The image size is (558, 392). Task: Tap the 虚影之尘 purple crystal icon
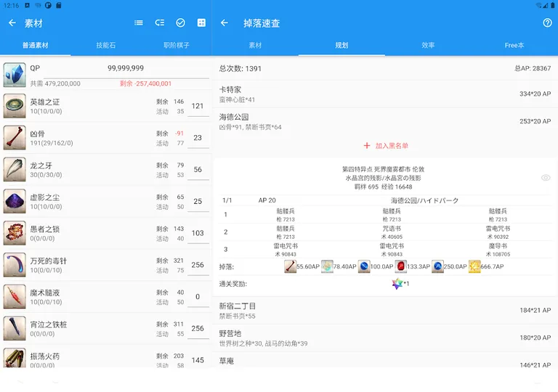coord(15,201)
